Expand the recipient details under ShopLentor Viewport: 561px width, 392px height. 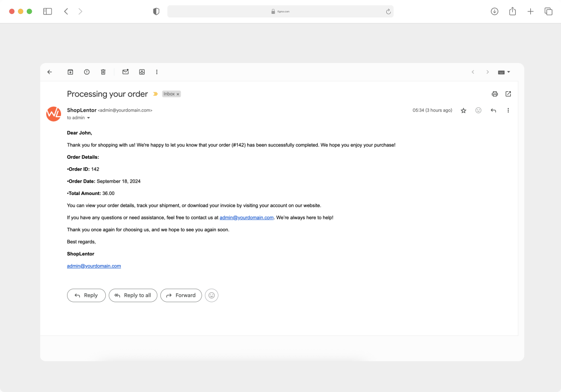(x=88, y=118)
